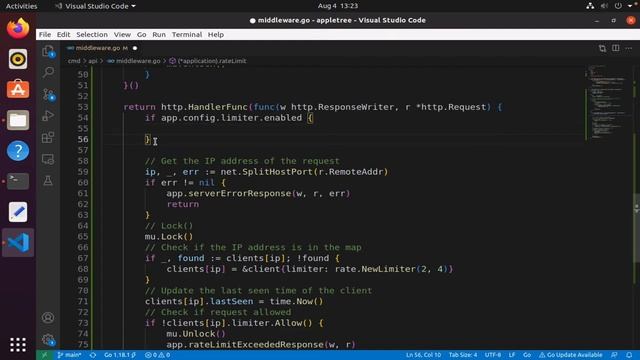The height and width of the screenshot is (360, 640).
Task: Open the Source Control view
Action: (48, 95)
